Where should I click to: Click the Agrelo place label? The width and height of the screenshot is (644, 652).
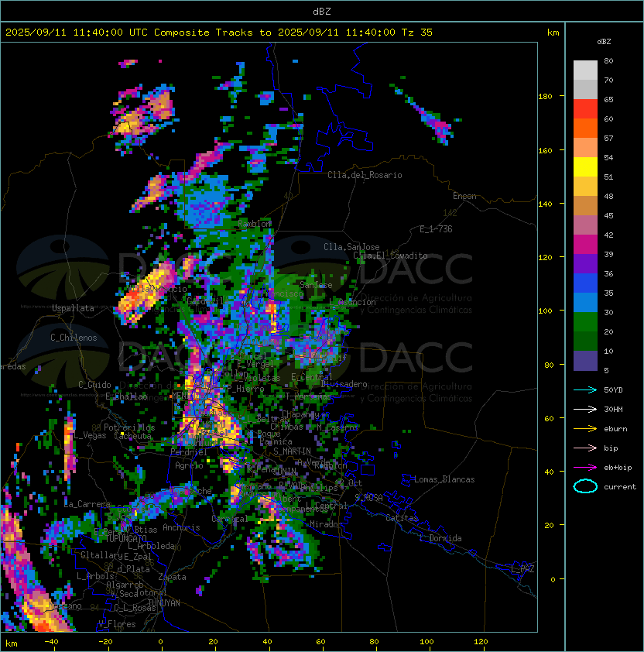[x=189, y=465]
